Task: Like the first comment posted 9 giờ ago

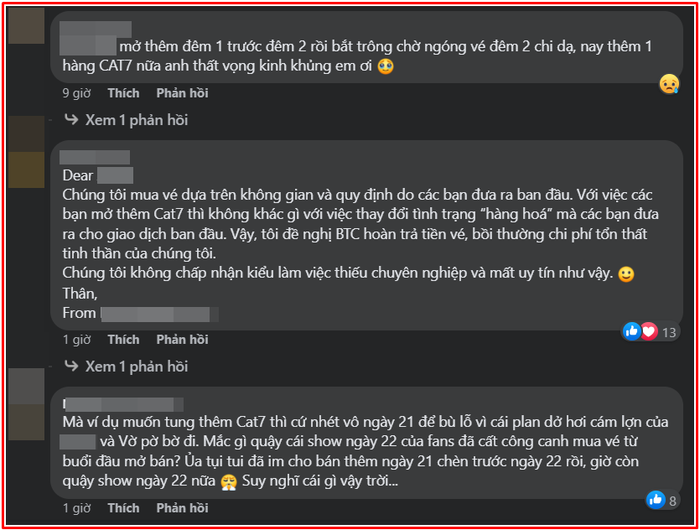Action: (x=123, y=93)
